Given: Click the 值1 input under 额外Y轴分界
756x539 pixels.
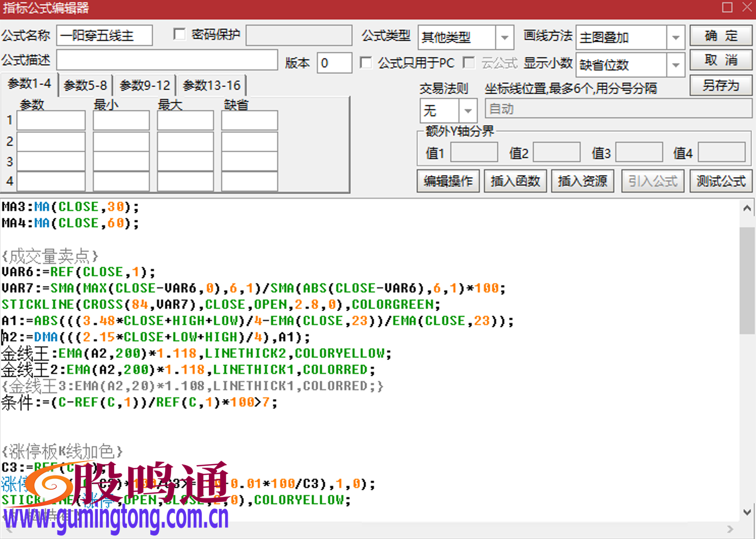Looking at the screenshot, I should 474,152.
